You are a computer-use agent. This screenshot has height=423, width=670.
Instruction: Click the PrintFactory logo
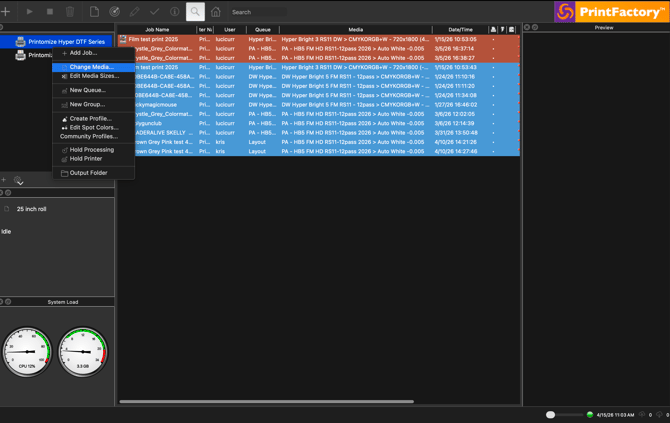[611, 12]
